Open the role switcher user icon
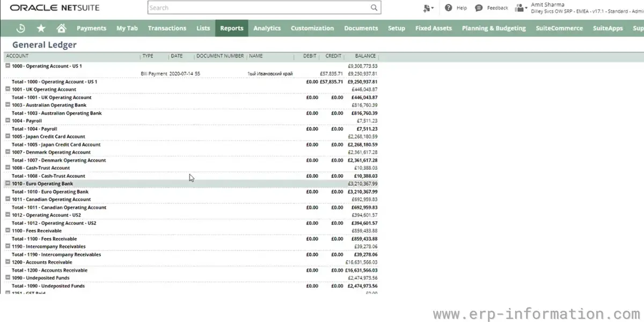The image size is (644, 322). (x=521, y=8)
